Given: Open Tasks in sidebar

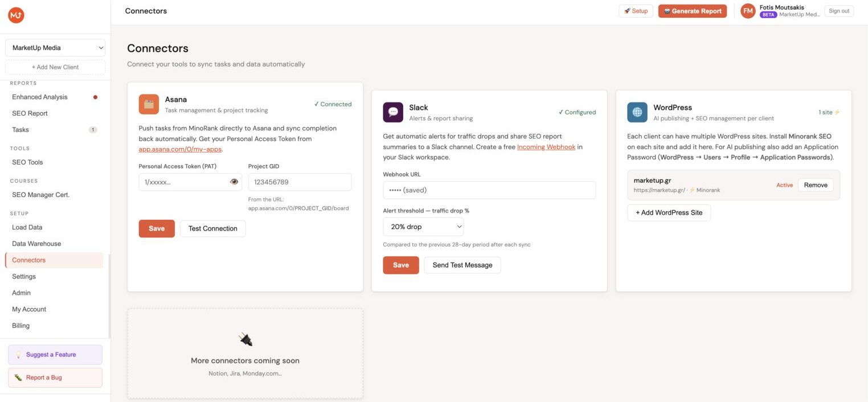Looking at the screenshot, I should (x=21, y=130).
